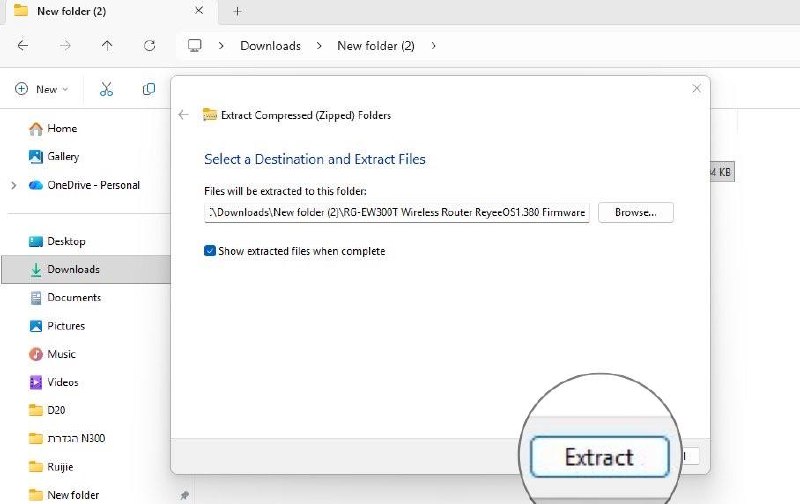Screen dimensions: 800x504
Task: Open the Ruijie folder in sidebar
Action: tap(60, 466)
